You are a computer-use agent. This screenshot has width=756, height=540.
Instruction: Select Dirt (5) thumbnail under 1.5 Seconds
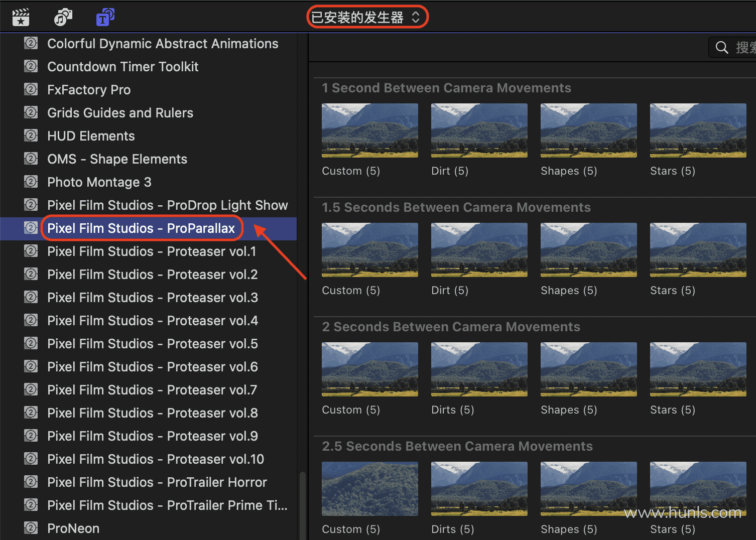click(479, 250)
